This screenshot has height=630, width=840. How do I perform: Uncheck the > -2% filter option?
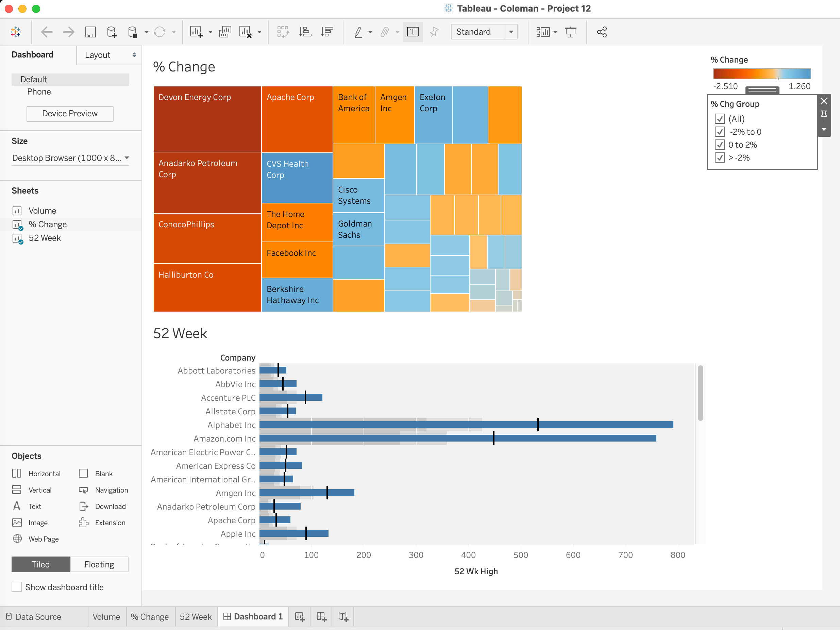point(720,157)
